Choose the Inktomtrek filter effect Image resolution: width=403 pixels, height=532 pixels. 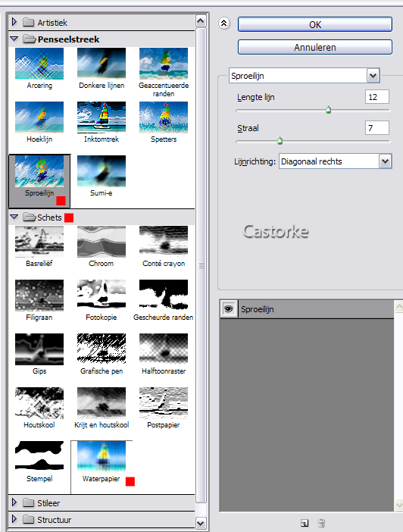tap(101, 117)
